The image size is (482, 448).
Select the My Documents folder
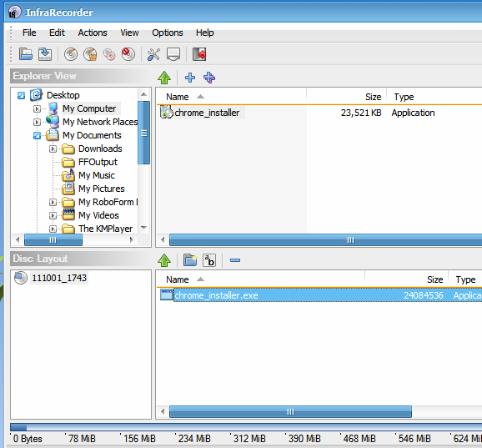pos(92,135)
